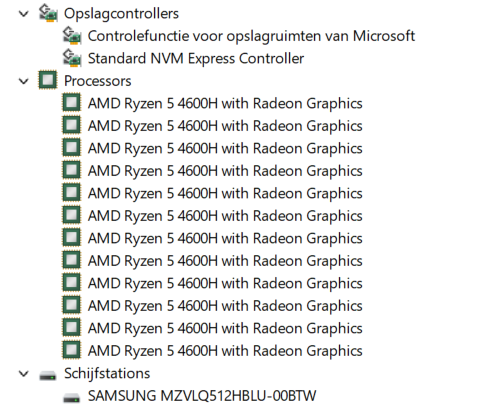This screenshot has width=482, height=406.
Task: Select the last AMD Ryzen 5 4600H entry
Action: [225, 351]
